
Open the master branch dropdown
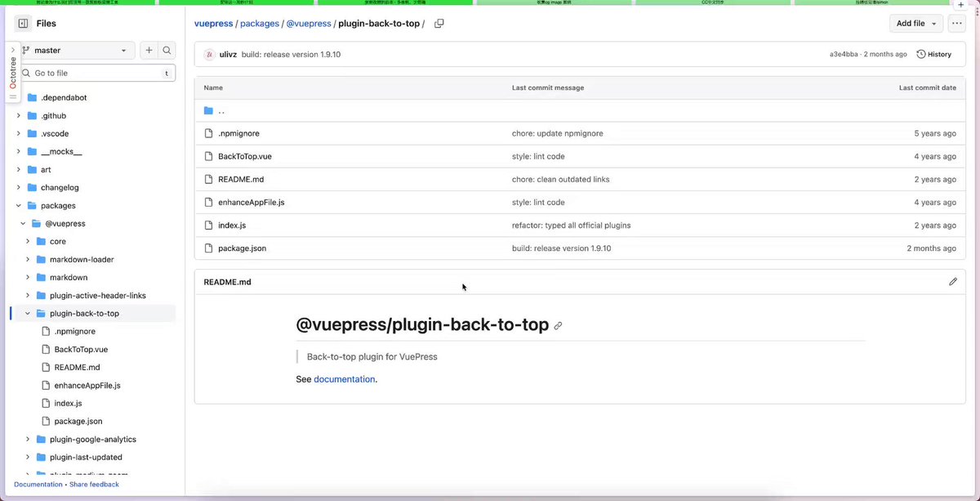(77, 51)
